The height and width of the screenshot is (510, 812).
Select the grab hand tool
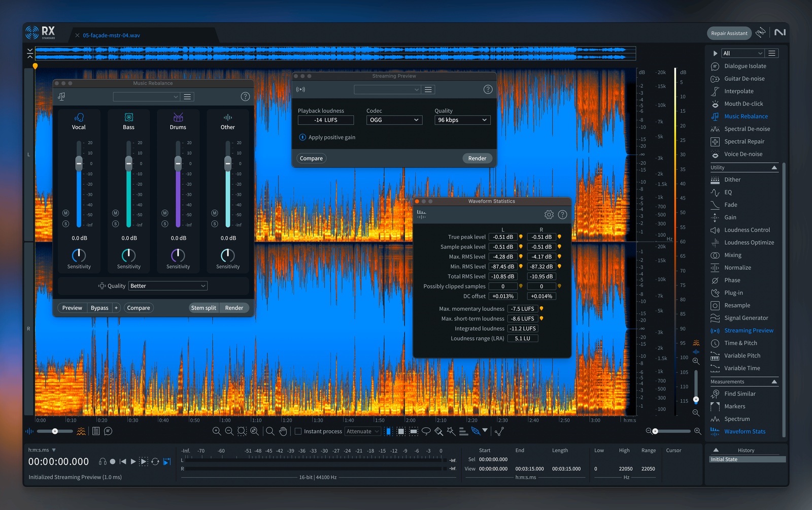click(x=283, y=431)
